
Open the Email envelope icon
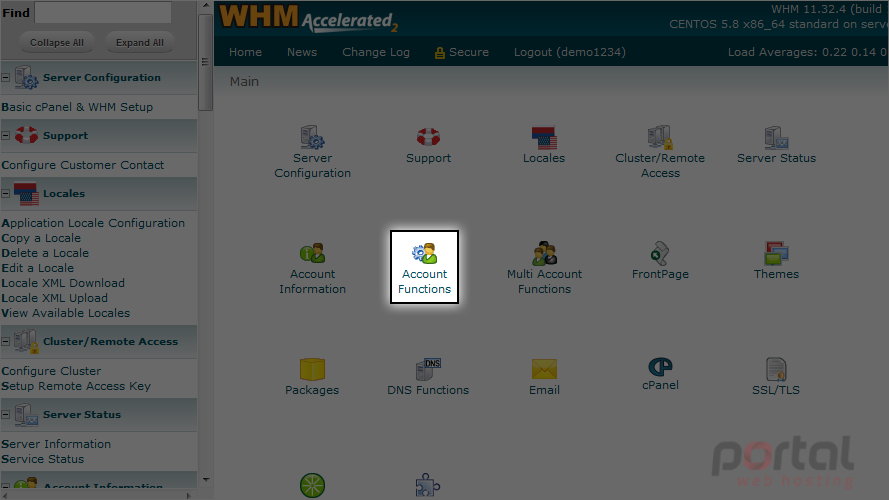click(544, 369)
